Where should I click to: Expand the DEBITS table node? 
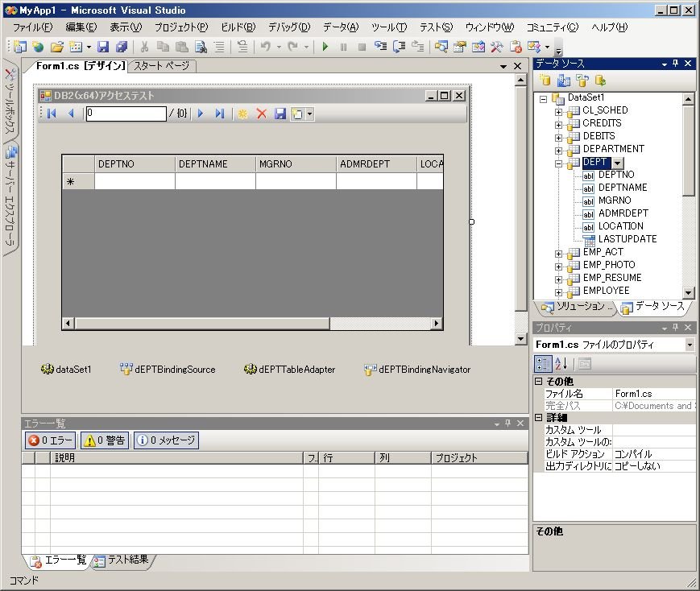558,138
